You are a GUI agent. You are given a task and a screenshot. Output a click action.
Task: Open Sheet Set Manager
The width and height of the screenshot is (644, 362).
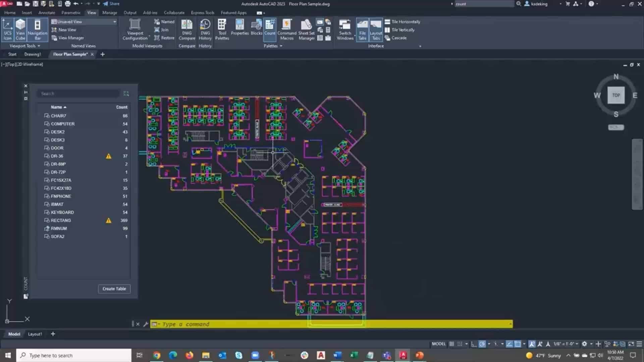tap(306, 29)
